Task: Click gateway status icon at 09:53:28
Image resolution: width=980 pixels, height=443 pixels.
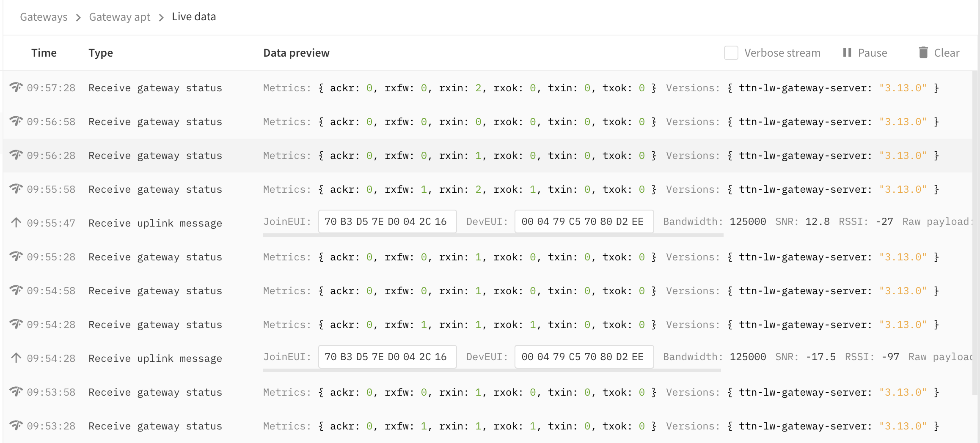Action: (16, 425)
